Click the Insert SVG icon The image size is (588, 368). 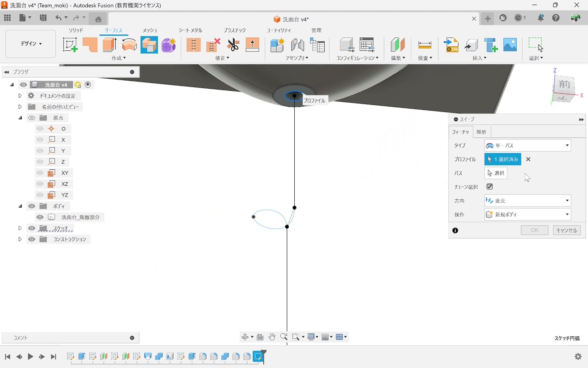click(451, 45)
